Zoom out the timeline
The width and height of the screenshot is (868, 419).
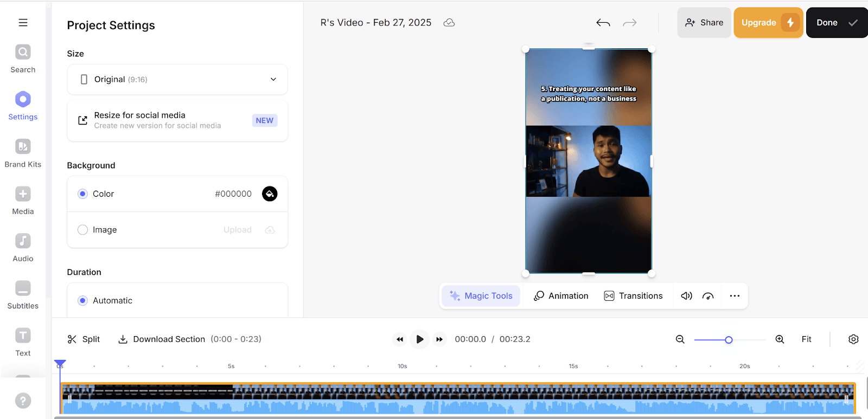coord(680,339)
